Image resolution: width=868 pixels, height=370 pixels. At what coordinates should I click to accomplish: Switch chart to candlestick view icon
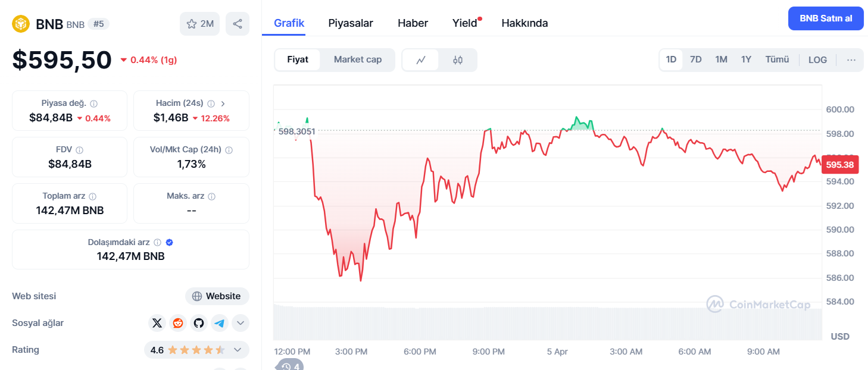pos(458,59)
